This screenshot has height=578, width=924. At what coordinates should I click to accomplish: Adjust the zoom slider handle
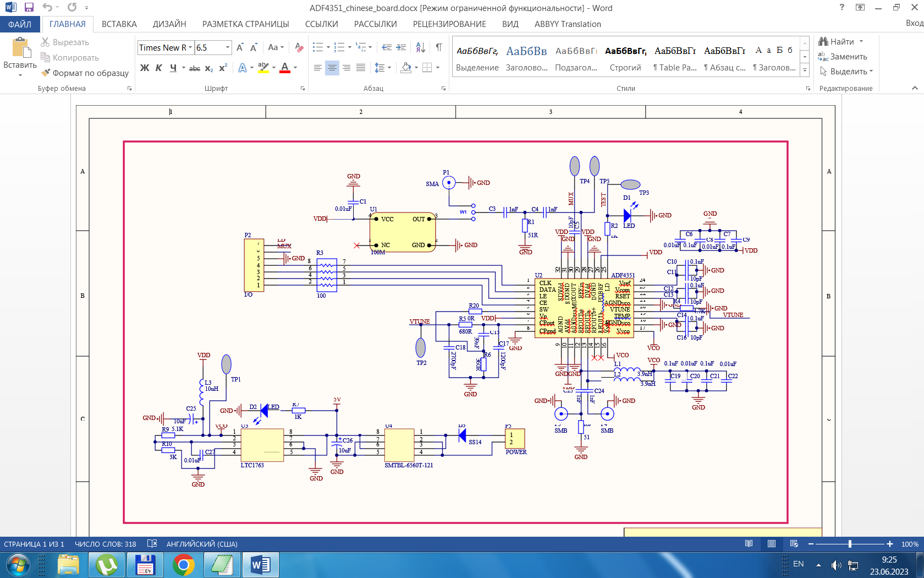coord(850,544)
